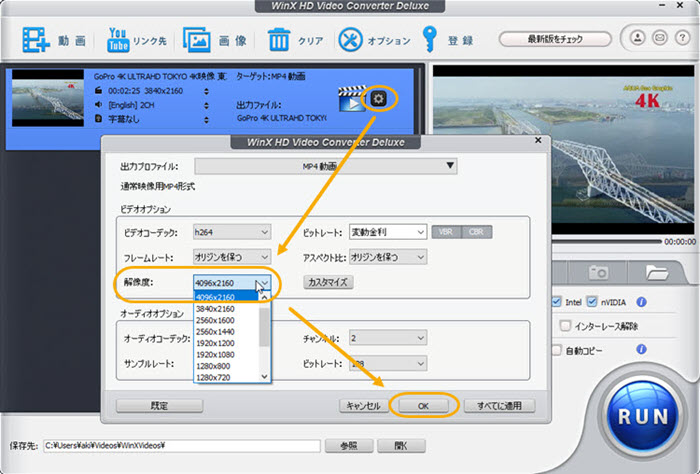The height and width of the screenshot is (474, 700).
Task: Toggle the Intel hardware acceleration checkbox
Action: click(557, 302)
